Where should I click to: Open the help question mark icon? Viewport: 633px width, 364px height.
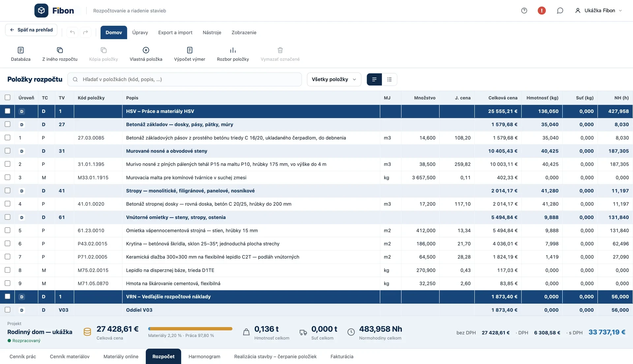click(524, 11)
